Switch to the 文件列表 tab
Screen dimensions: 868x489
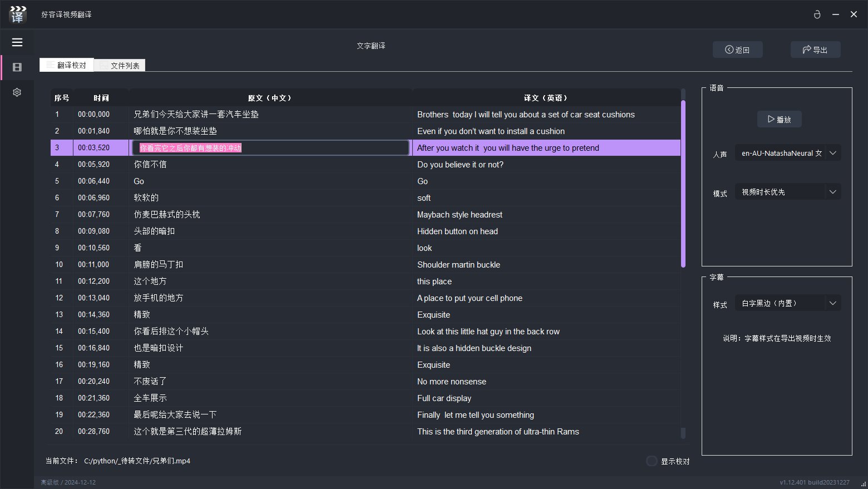point(120,66)
